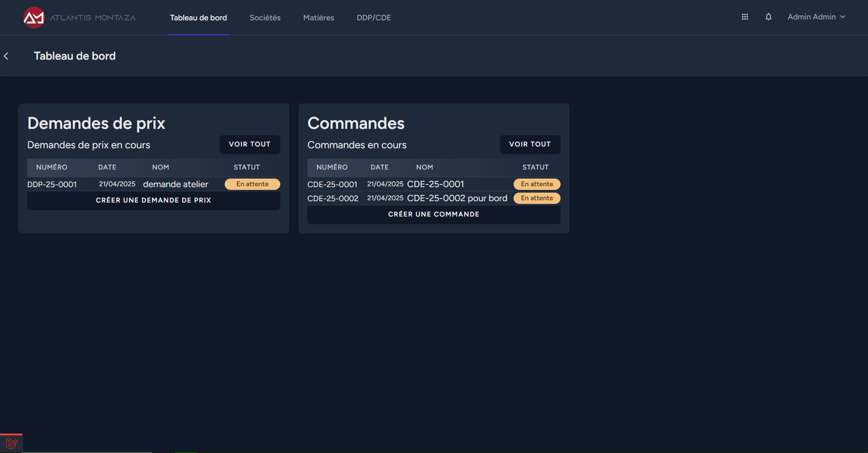
Task: Open order CDE-25-0001 number
Action: click(332, 184)
